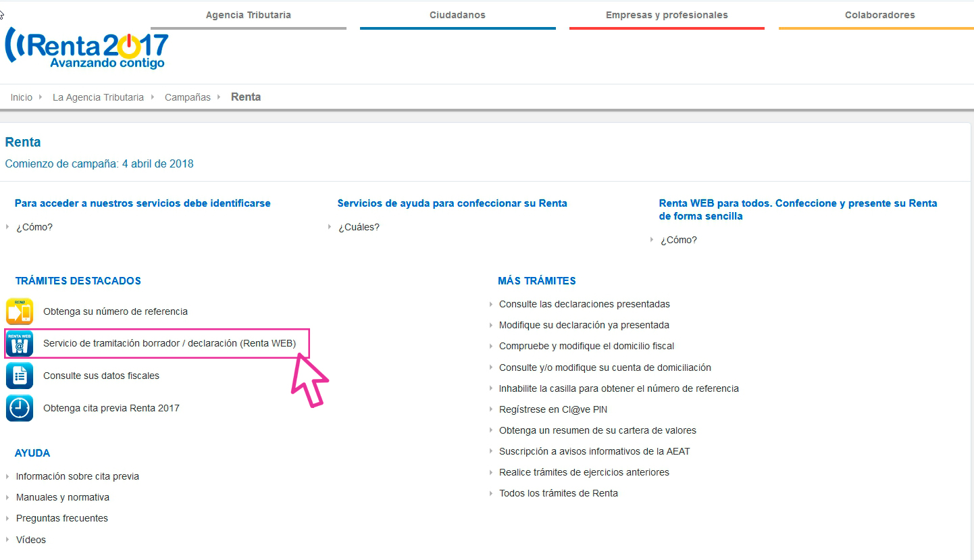Click the Renta WEB blue icon
This screenshot has width=974, height=560.
click(20, 344)
